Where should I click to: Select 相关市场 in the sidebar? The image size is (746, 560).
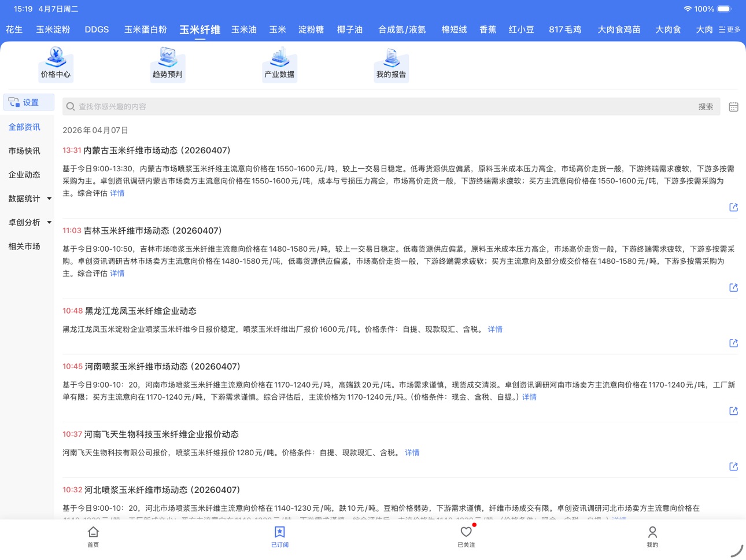tap(24, 246)
